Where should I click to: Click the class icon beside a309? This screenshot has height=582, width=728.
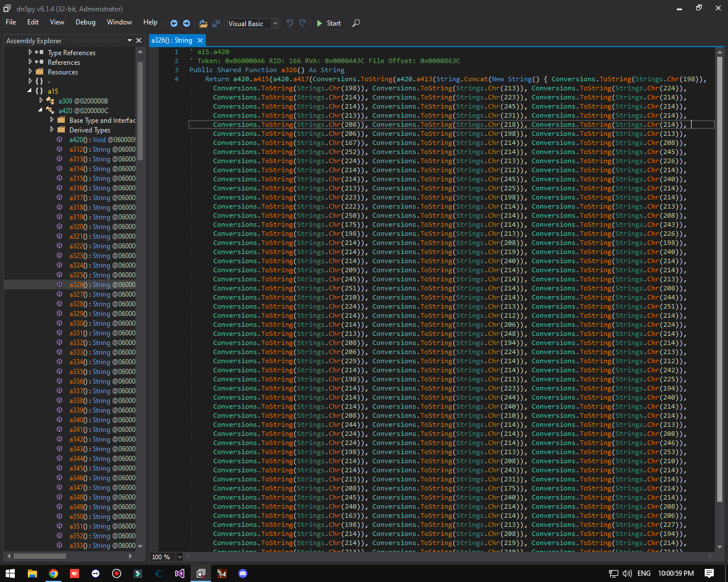coord(50,101)
